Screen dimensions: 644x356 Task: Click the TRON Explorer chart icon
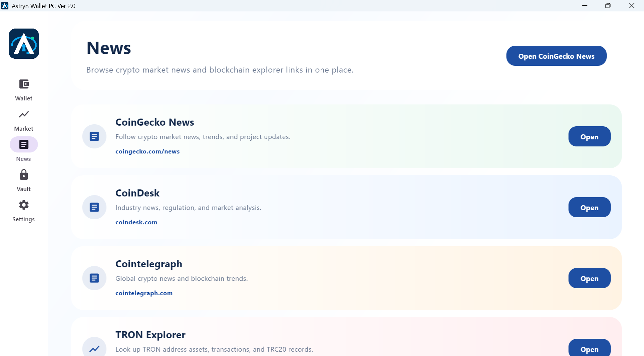pos(94,348)
